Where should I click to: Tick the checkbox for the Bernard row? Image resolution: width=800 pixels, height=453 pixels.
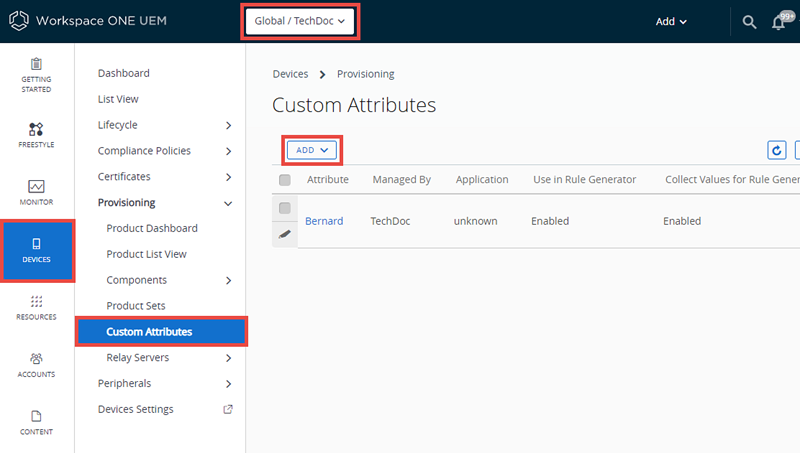click(x=285, y=208)
